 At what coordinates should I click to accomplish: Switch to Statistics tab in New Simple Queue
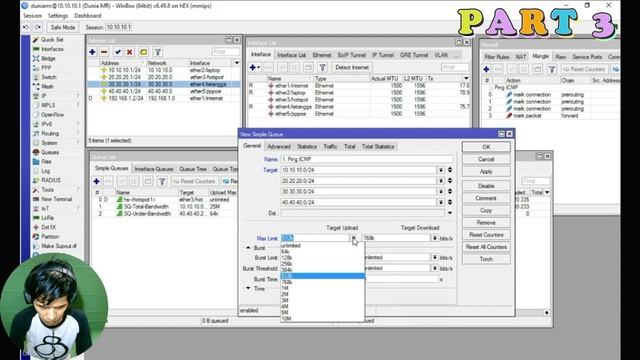(307, 147)
